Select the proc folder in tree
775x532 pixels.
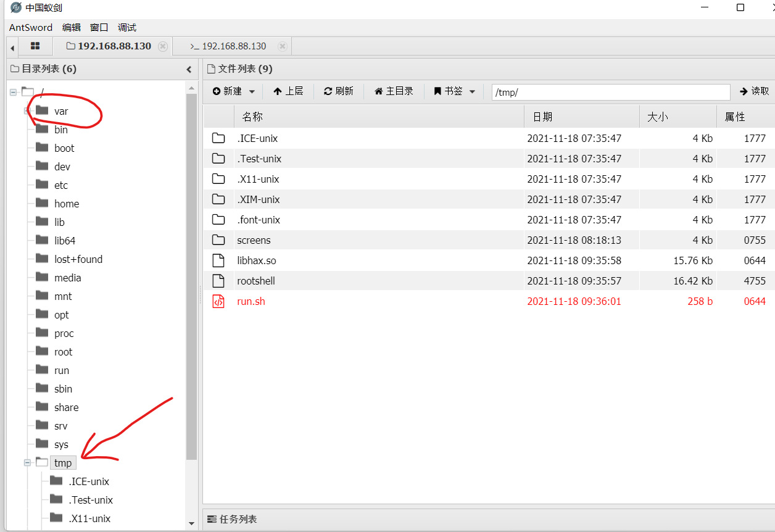tap(64, 333)
